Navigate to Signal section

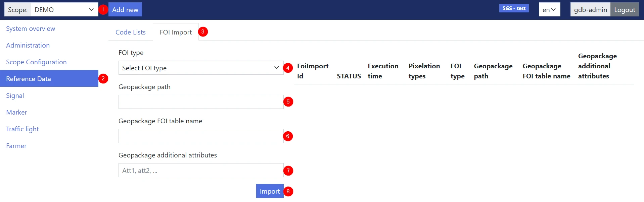15,96
